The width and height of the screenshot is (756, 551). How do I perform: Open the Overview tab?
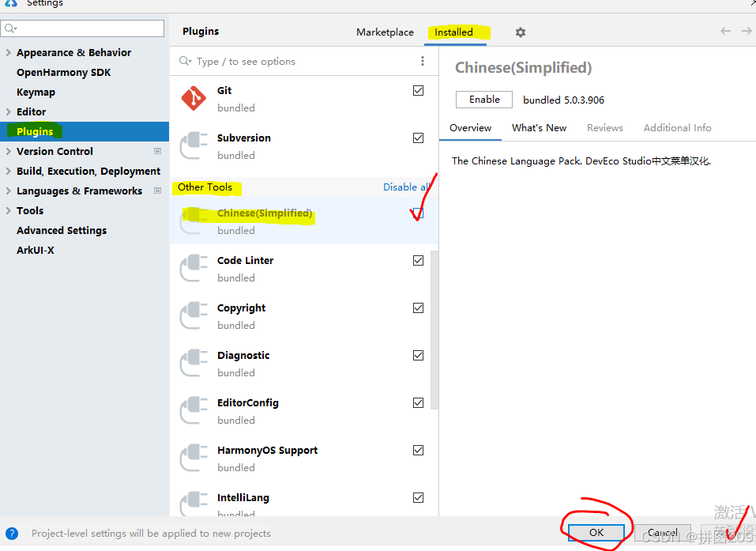click(470, 128)
